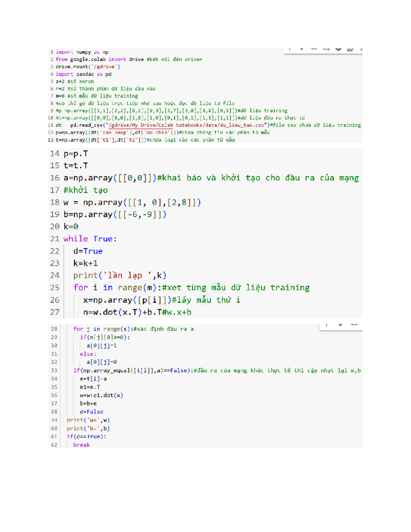Click the line 'b=b+e'
The height and width of the screenshot is (532, 411).
[x=88, y=404]
